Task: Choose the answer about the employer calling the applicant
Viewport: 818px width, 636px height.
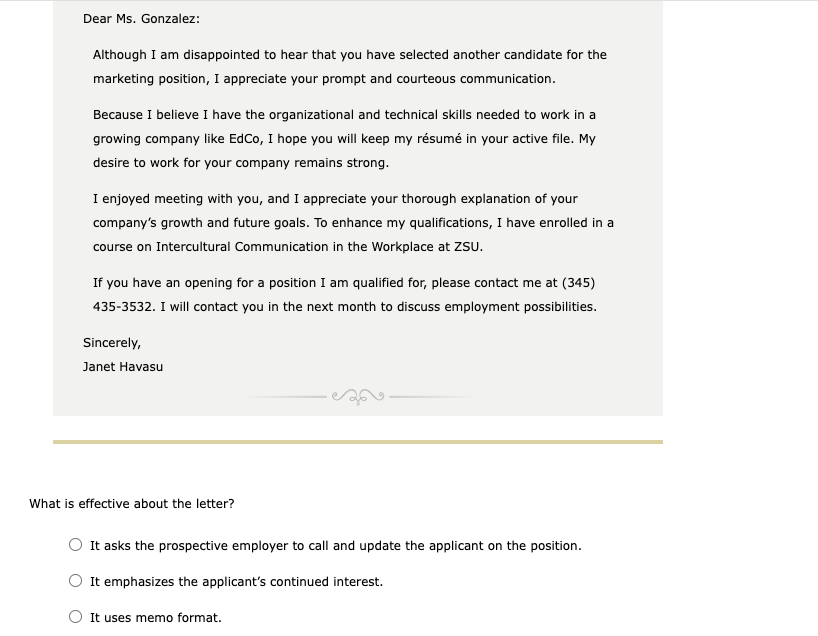Action: pyautogui.click(x=75, y=544)
